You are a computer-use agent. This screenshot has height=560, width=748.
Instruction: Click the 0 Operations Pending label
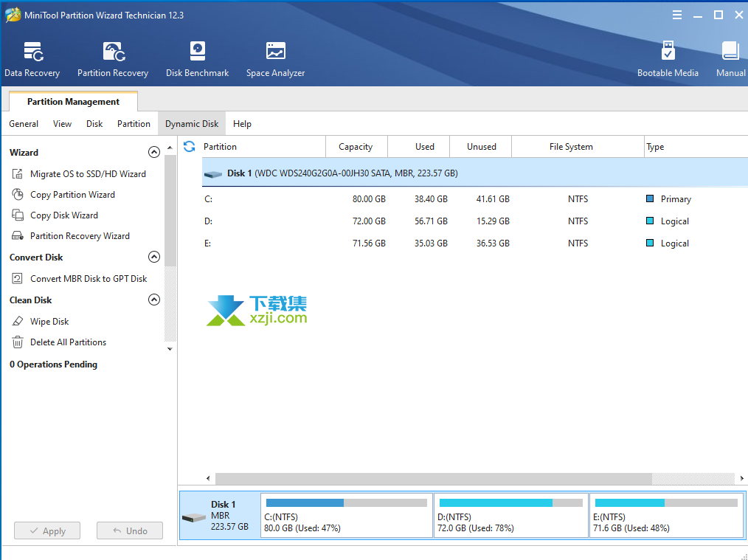coord(53,364)
